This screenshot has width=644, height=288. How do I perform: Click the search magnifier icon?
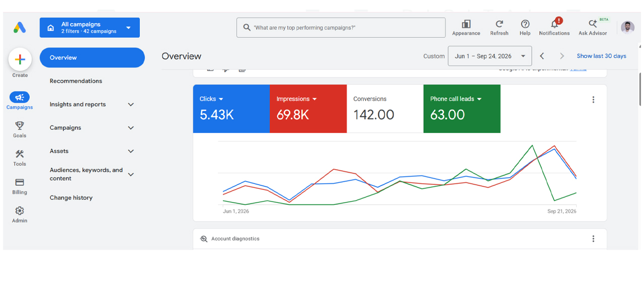click(247, 28)
